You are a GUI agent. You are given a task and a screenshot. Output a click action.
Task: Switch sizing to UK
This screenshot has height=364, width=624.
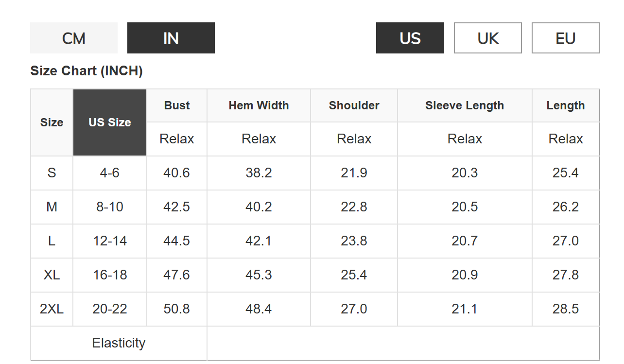[488, 38]
